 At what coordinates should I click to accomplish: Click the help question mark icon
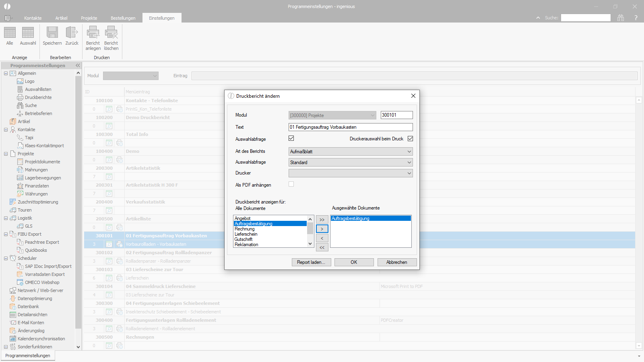point(636,18)
